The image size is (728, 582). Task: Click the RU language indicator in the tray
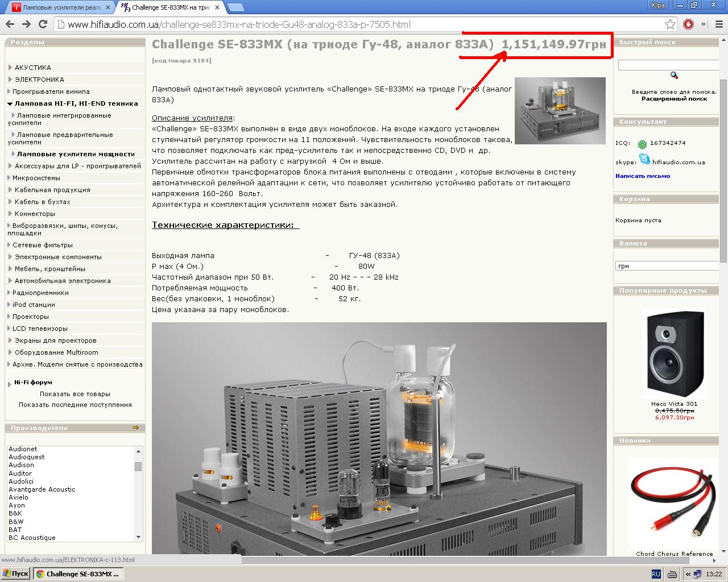(x=656, y=574)
